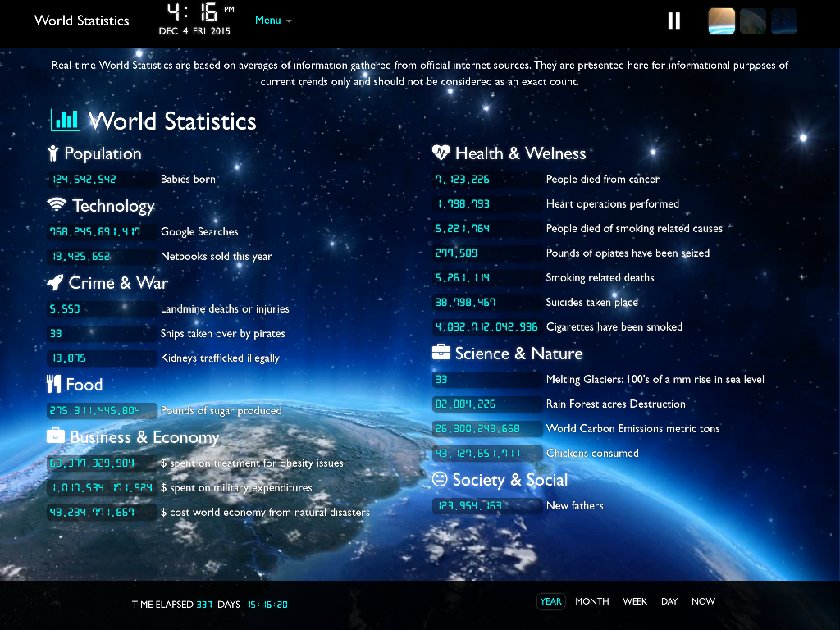The image size is (840, 630).
Task: Switch statistics period to NOW
Action: pos(703,601)
